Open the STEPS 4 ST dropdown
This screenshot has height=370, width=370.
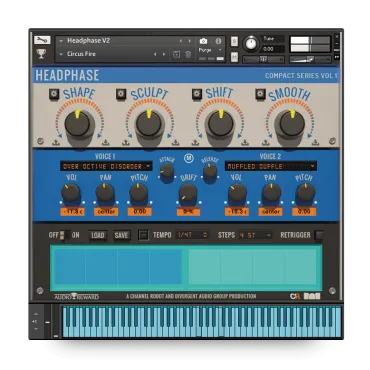coord(255,235)
